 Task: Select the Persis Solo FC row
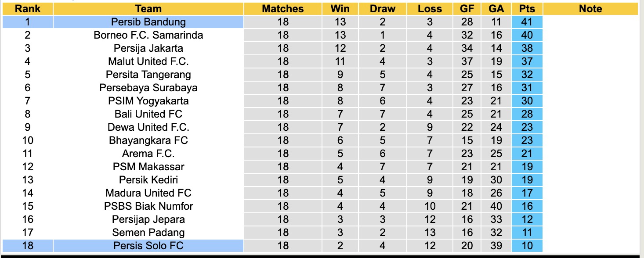pos(148,246)
